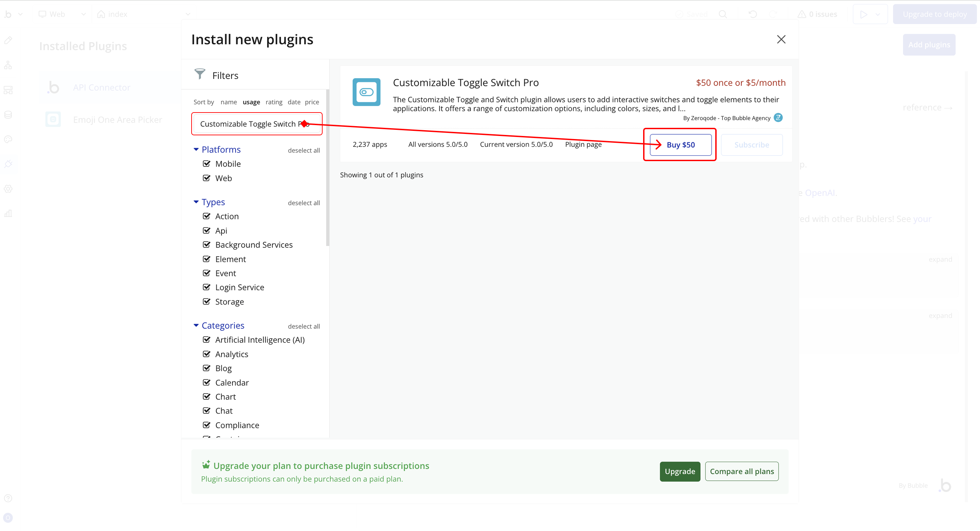980x531 pixels.
Task: Sort plugins by rating
Action: click(274, 102)
